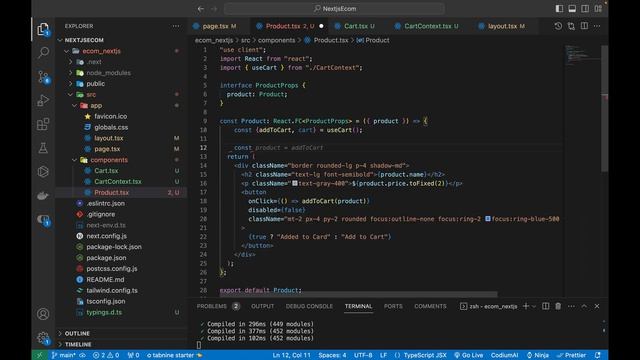Open changes compare icon in editor toolbar
The height and width of the screenshot is (360, 640).
571,26
